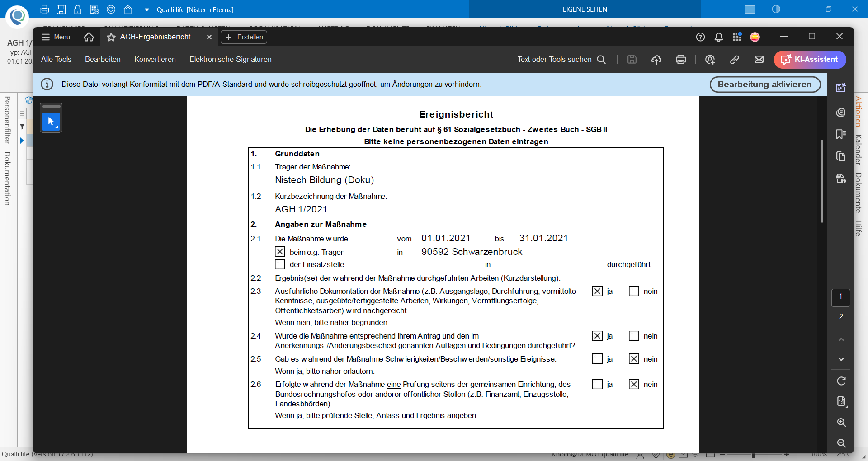Check 'ja' for item 2.6
Screen dimensions: 868x461
coord(597,384)
